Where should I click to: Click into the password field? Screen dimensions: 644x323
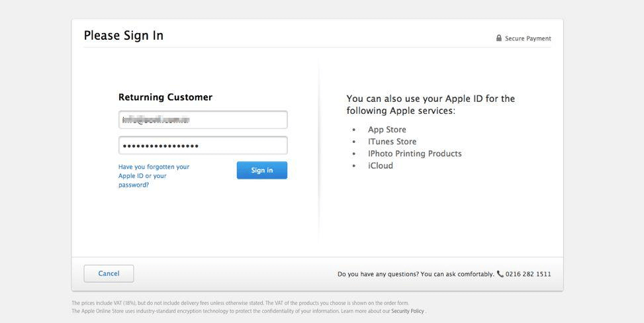(203, 146)
